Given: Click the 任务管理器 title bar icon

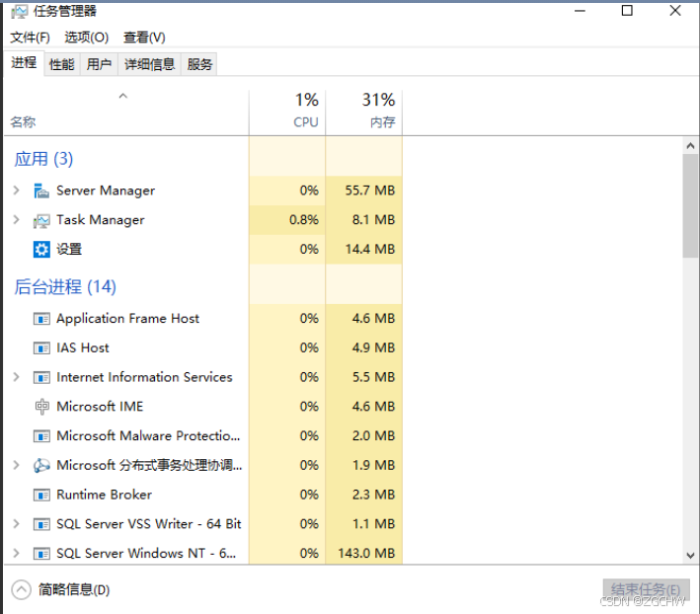Looking at the screenshot, I should coord(19,12).
